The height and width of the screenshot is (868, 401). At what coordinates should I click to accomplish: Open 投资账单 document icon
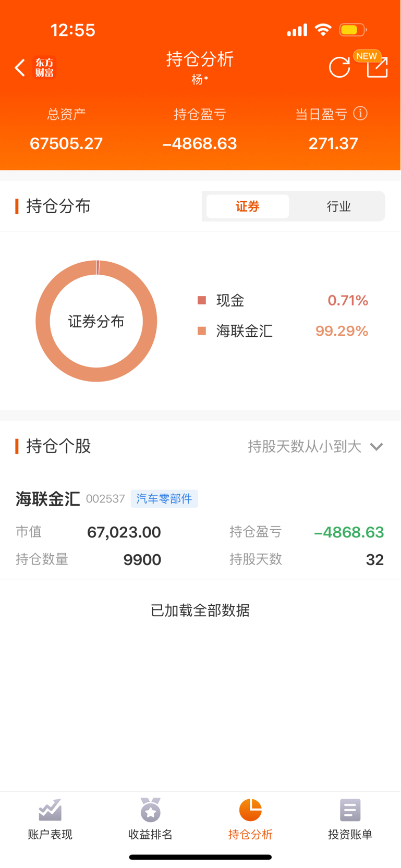(350, 810)
